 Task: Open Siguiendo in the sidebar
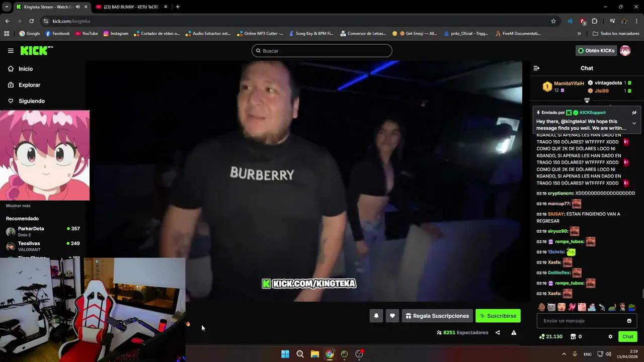pos(26,101)
